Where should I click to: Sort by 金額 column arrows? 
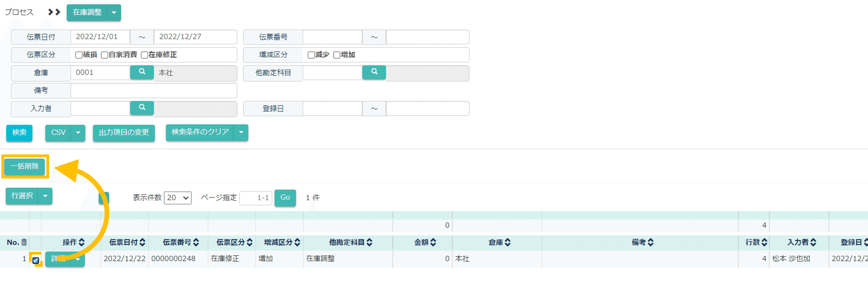click(x=433, y=242)
